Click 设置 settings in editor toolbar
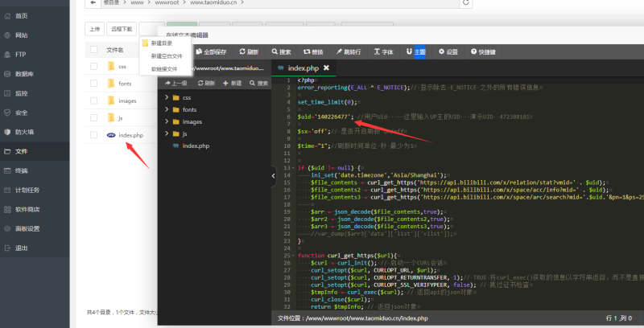The height and width of the screenshot is (328, 644). 448,51
